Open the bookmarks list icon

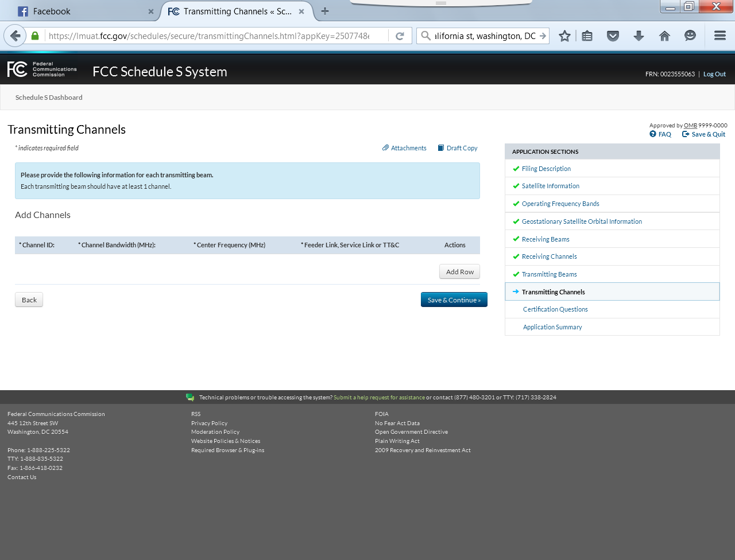587,36
